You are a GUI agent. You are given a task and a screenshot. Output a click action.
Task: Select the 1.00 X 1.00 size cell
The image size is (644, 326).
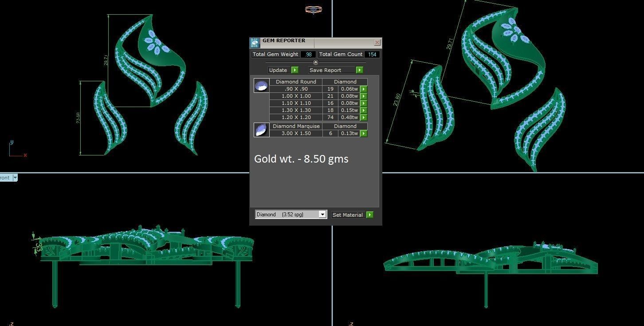pyautogui.click(x=296, y=96)
